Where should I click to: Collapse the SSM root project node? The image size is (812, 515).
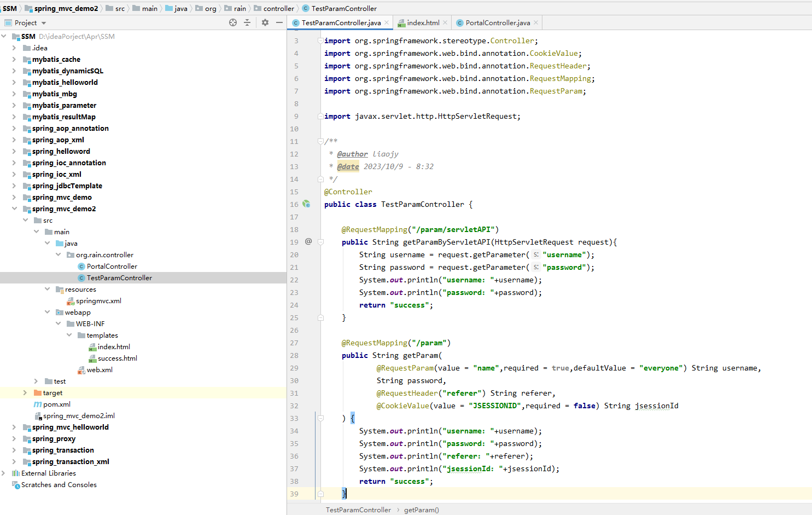point(4,37)
